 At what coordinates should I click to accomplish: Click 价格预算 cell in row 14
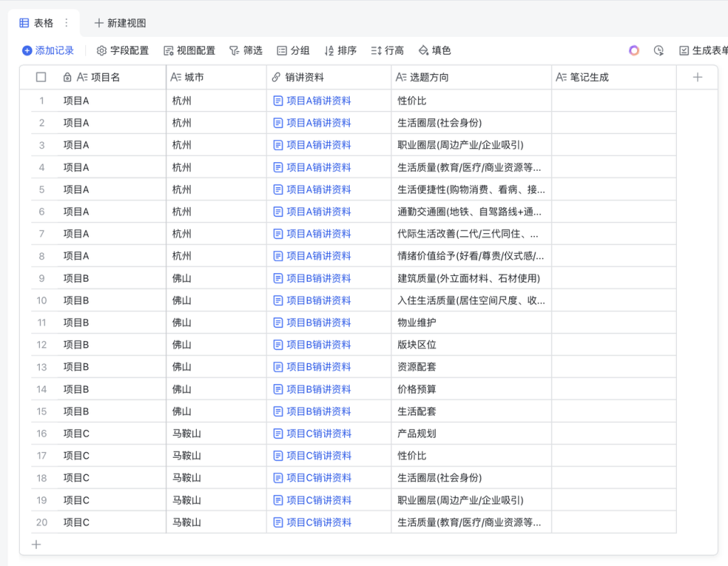click(471, 389)
